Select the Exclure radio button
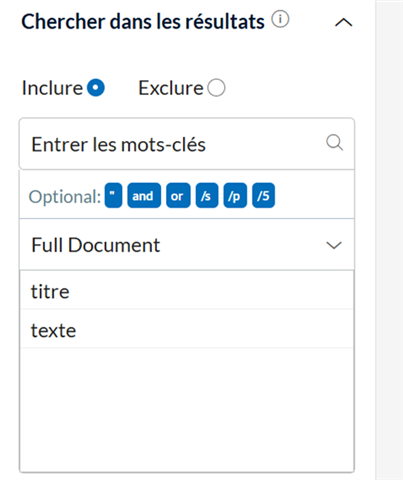 (216, 88)
